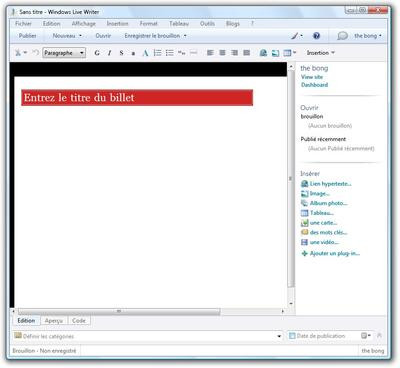Image resolution: width=400 pixels, height=368 pixels.
Task: Open the cut/paste dropdown arrow
Action: 25,53
